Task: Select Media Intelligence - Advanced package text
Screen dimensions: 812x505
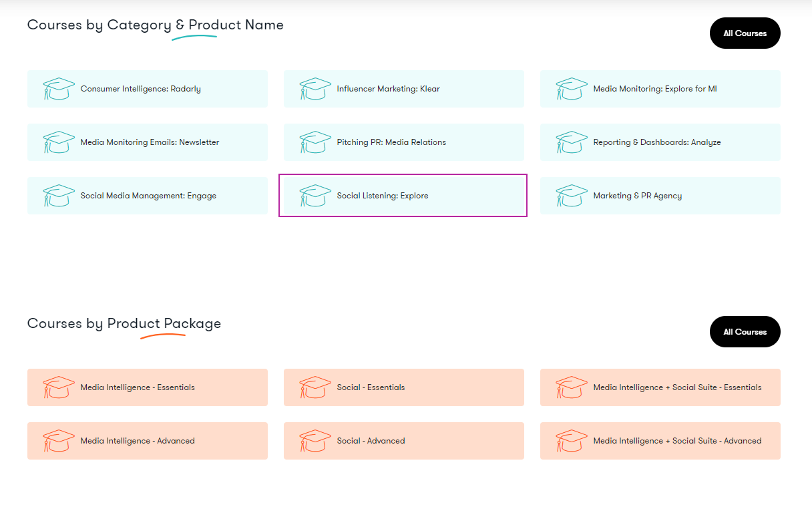Action: [x=138, y=441]
